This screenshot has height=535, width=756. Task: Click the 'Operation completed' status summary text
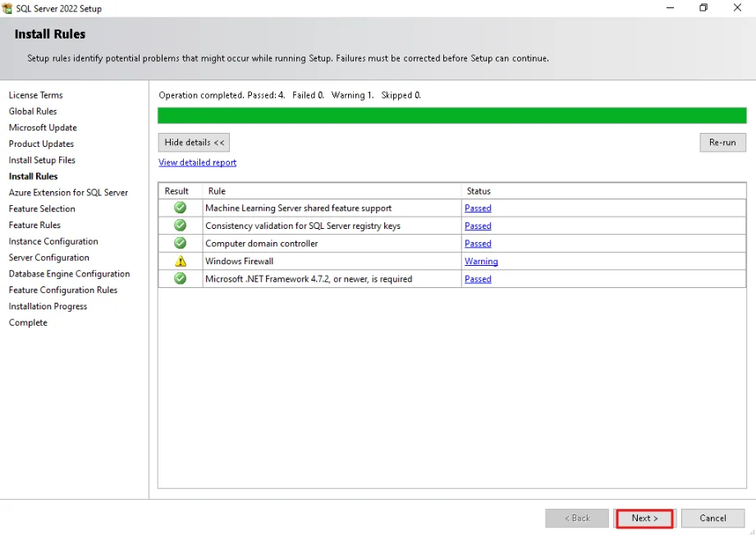(x=290, y=95)
